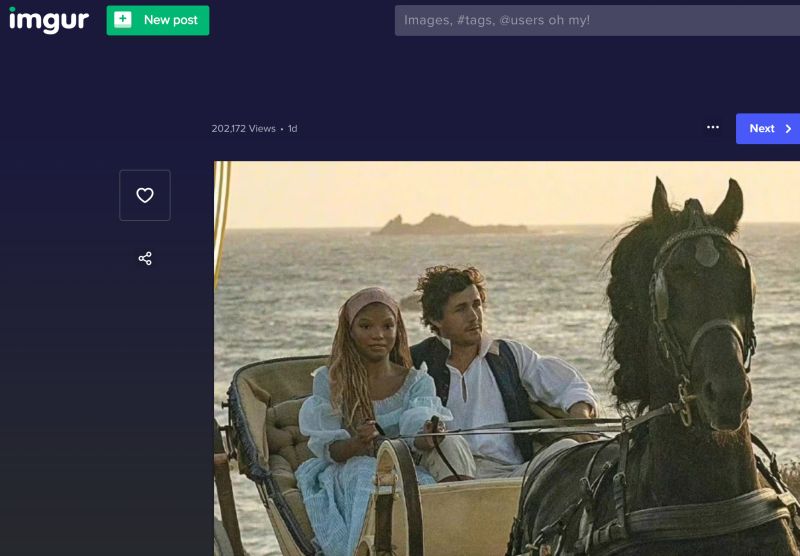Go to the Next post
Image resolution: width=800 pixels, height=556 pixels.
[x=767, y=129]
